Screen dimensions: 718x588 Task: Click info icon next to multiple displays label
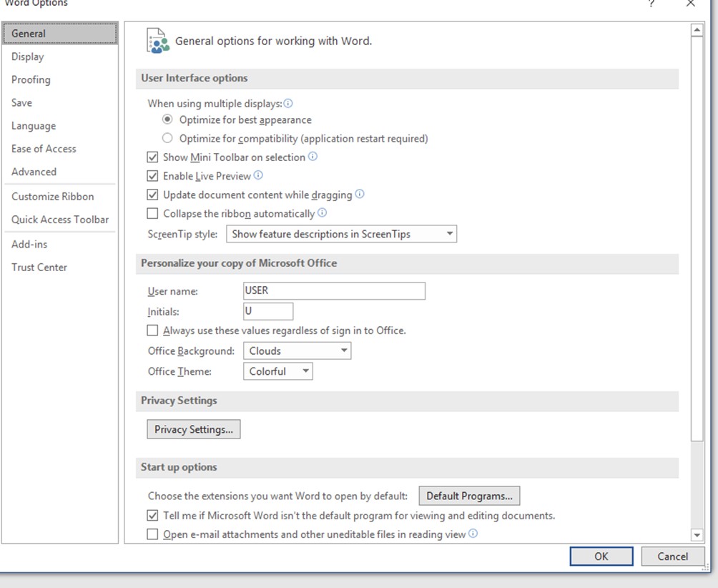click(x=288, y=104)
